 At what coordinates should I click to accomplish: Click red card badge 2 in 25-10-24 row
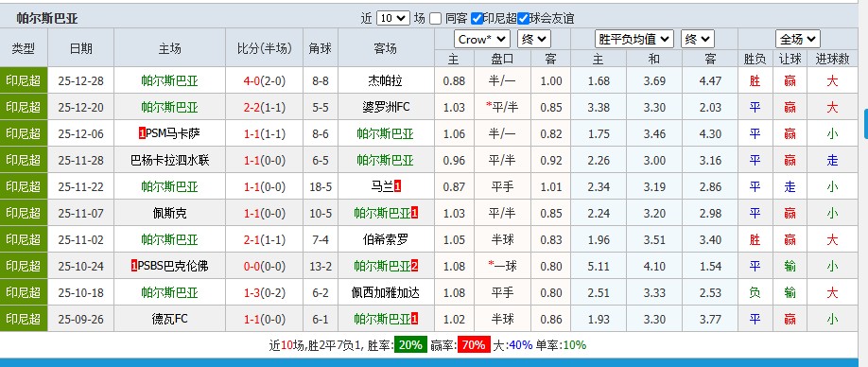(414, 266)
